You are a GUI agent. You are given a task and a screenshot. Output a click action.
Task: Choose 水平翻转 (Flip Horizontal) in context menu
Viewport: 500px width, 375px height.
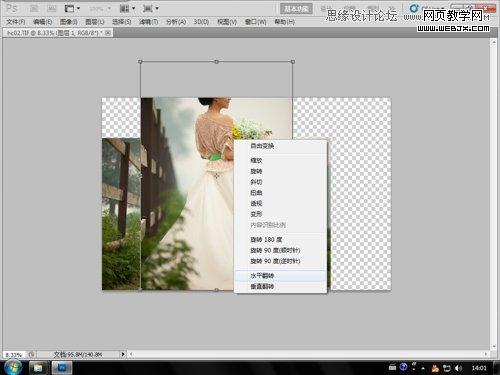(x=280, y=276)
